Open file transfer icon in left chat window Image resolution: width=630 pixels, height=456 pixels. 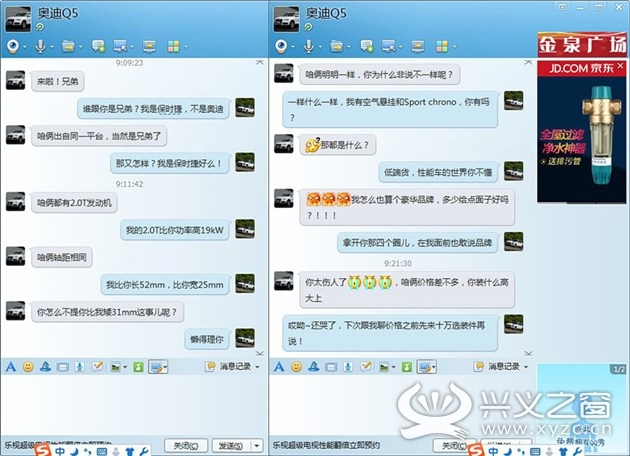pos(68,46)
